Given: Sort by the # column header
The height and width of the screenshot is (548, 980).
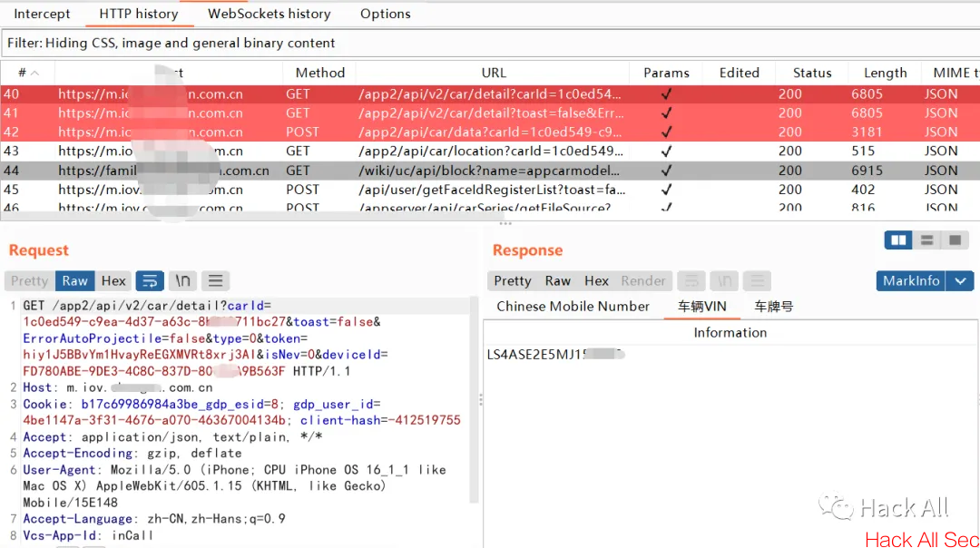Looking at the screenshot, I should [27, 73].
